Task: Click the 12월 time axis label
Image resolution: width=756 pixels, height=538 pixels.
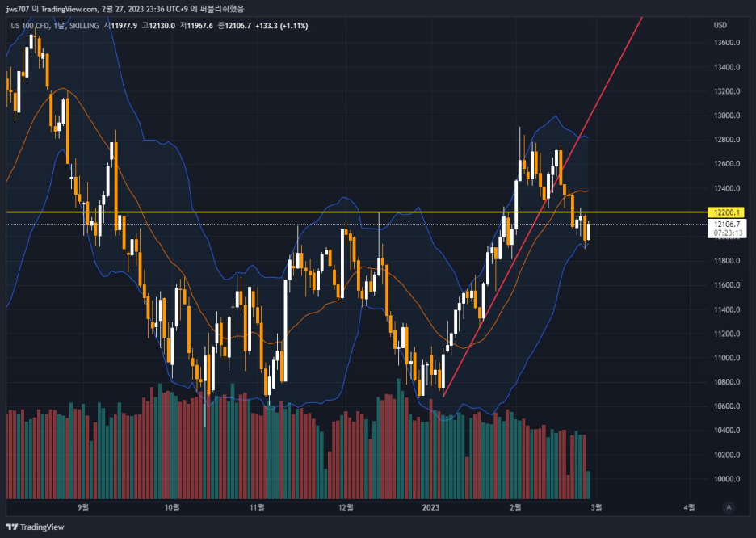Action: [346, 507]
